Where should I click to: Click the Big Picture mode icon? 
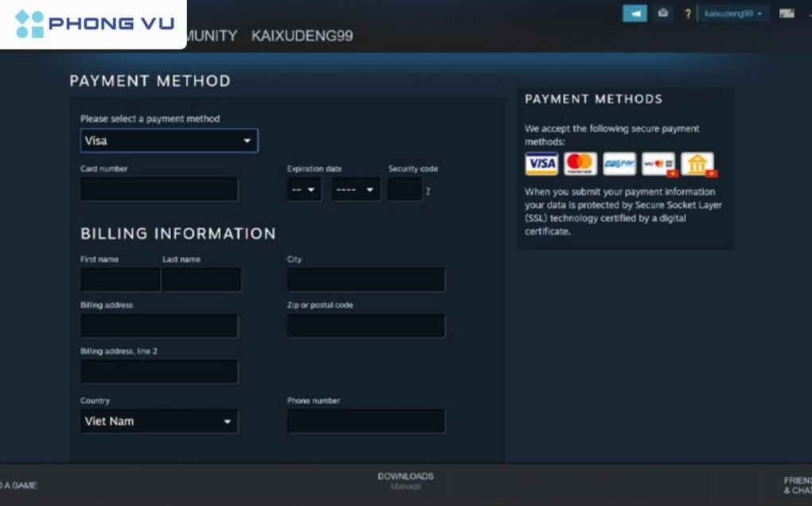(x=787, y=14)
